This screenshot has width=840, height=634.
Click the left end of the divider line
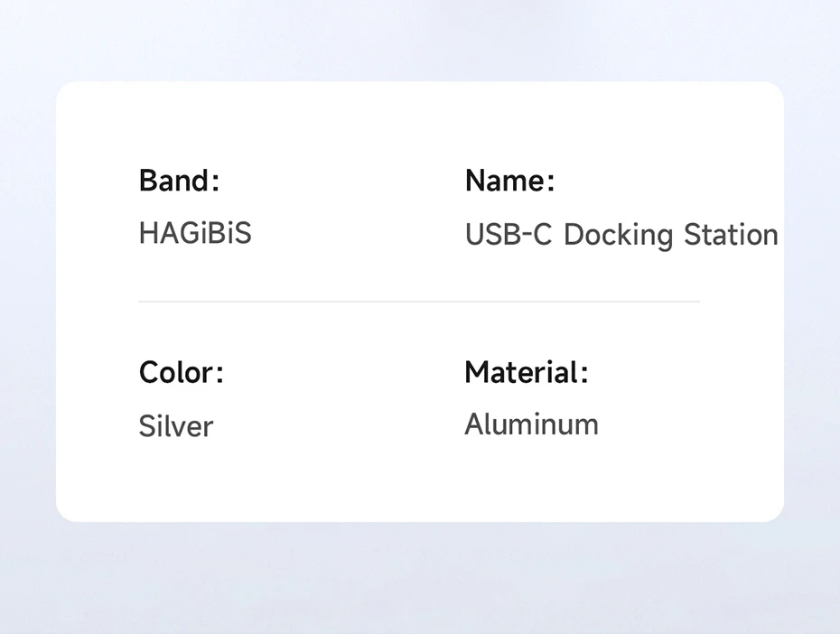(x=142, y=302)
